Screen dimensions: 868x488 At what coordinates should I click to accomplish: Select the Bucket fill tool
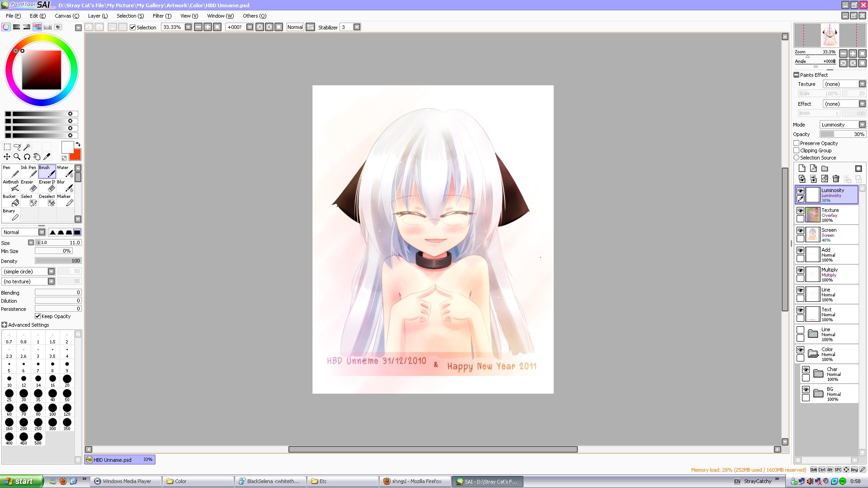[10, 201]
